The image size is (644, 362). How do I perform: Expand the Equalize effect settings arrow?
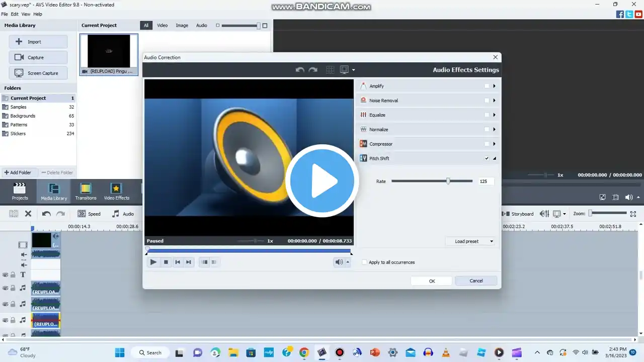click(x=494, y=115)
